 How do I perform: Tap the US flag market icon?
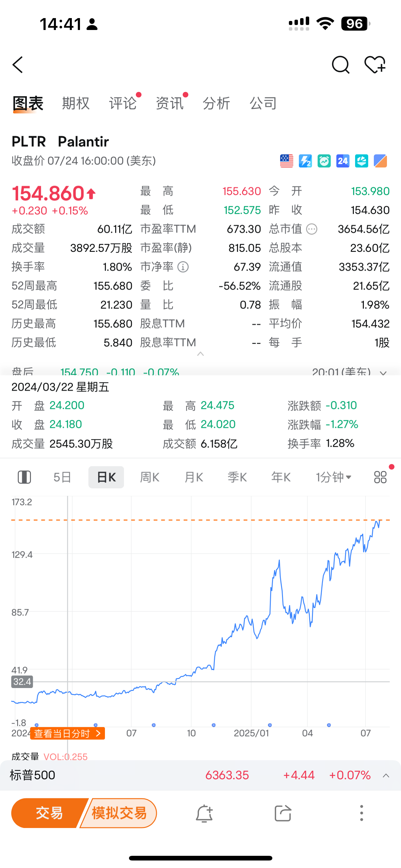(x=286, y=161)
